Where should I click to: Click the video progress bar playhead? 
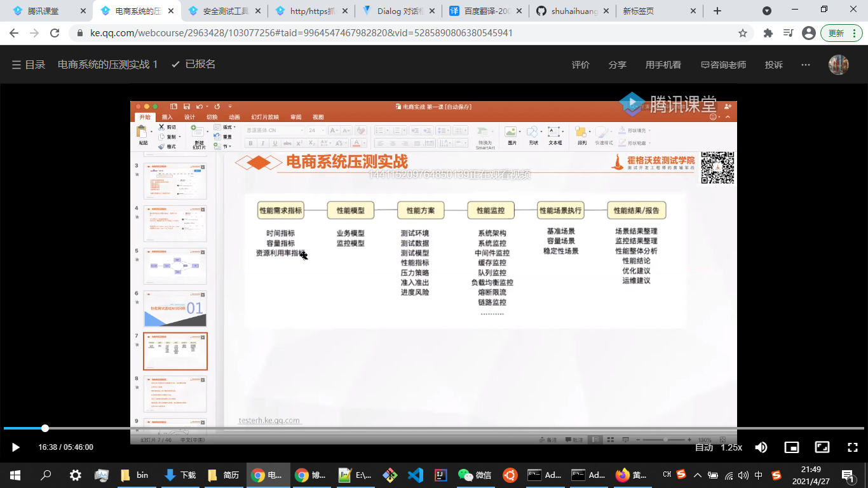click(x=45, y=428)
